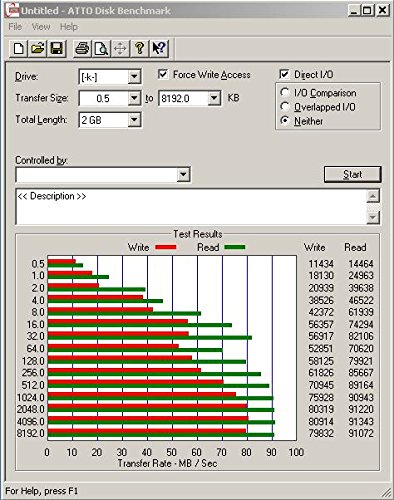Toggle the Force Write Access checkbox
394x500 pixels.
click(x=163, y=74)
